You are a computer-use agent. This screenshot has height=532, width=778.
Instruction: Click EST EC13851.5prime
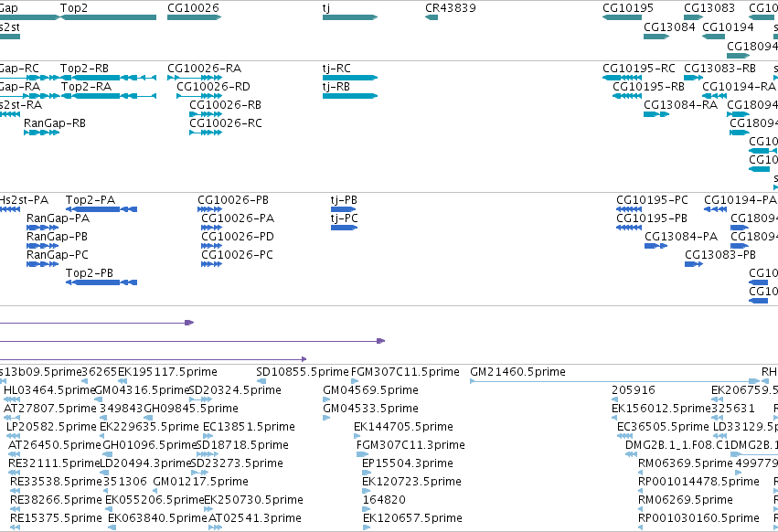point(249,427)
